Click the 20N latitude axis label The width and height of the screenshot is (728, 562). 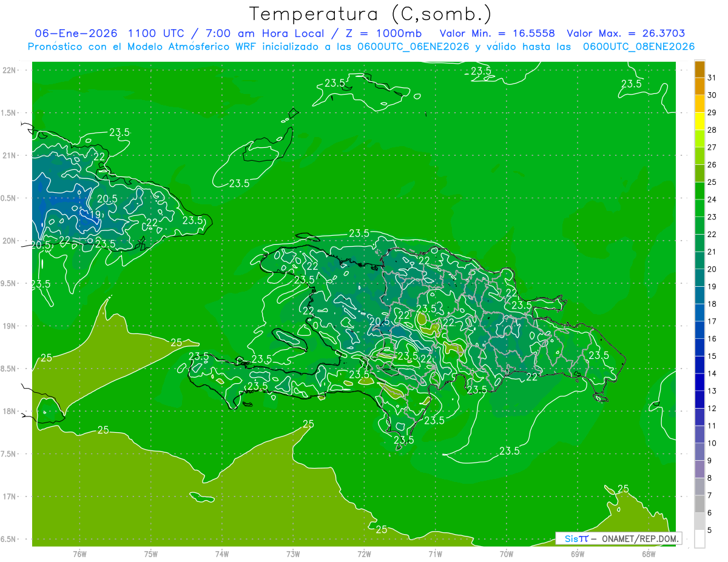[x=10, y=241]
